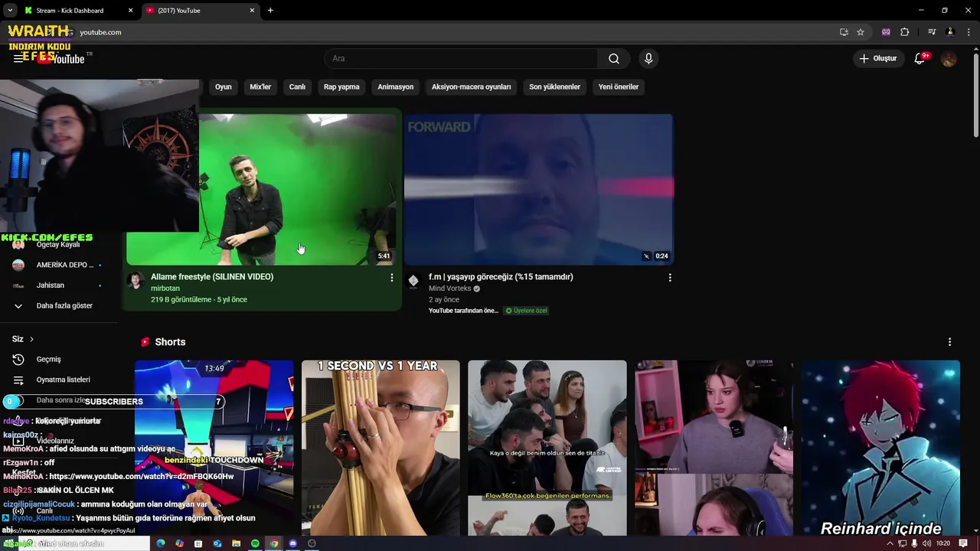Image resolution: width=980 pixels, height=551 pixels.
Task: Open options for Allame freestyle video
Action: point(392,278)
